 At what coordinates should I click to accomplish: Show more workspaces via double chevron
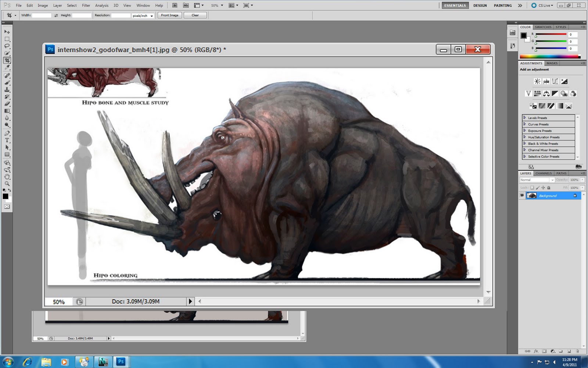[x=520, y=6]
